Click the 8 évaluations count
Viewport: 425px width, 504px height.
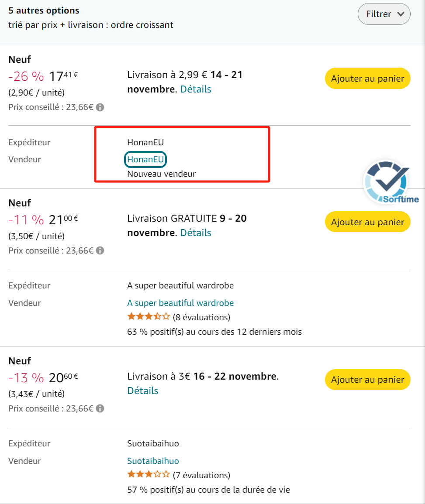pos(201,317)
